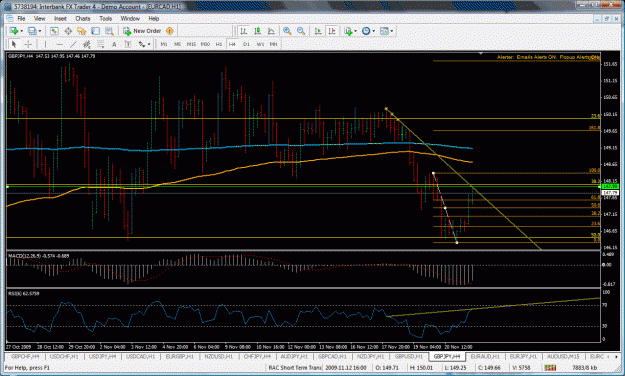Switch to M5 timeframe
Viewport: 625px width, 376px height.
(178, 44)
